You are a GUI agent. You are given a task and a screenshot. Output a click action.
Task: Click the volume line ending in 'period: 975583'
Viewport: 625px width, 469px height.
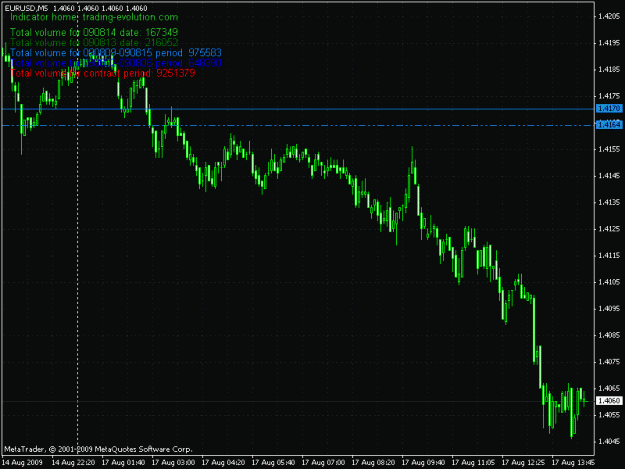116,53
